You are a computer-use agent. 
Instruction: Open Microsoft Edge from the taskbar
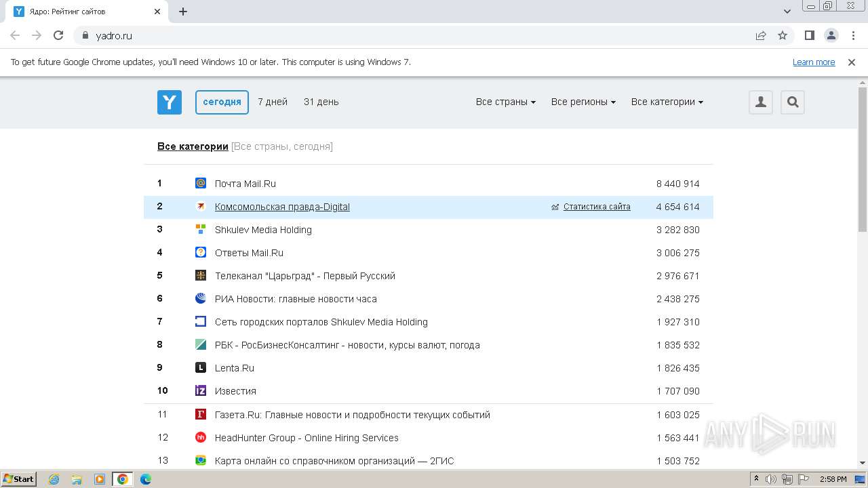[x=145, y=479]
